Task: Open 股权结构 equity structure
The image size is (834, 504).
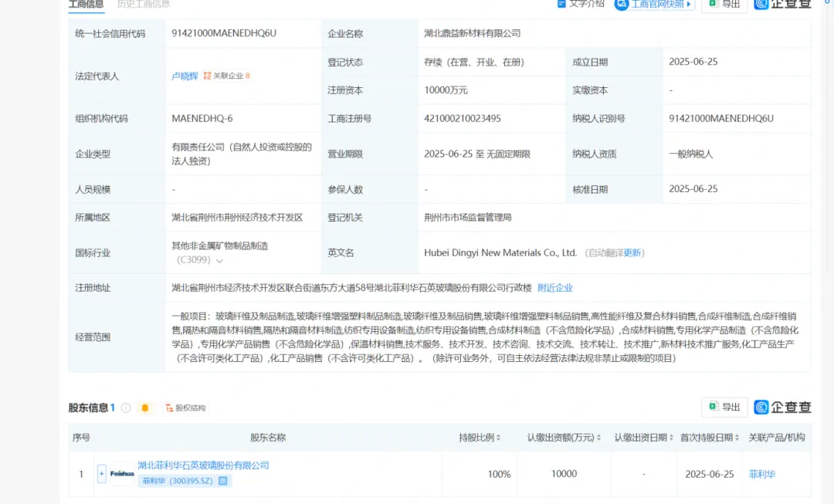Action: (185, 408)
